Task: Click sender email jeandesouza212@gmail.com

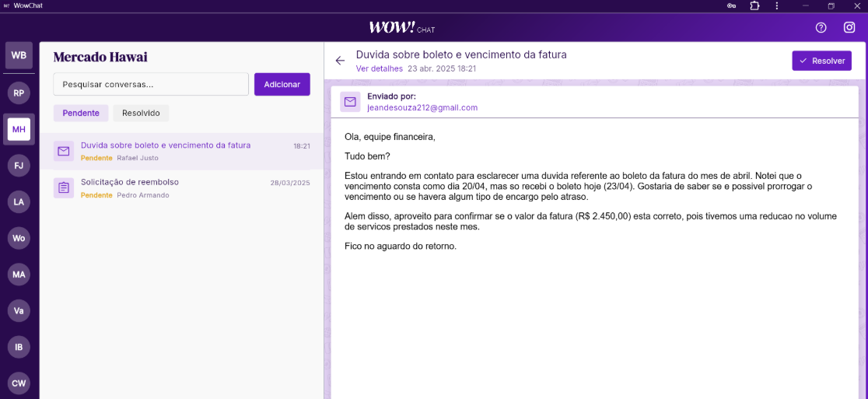Action: 422,108
